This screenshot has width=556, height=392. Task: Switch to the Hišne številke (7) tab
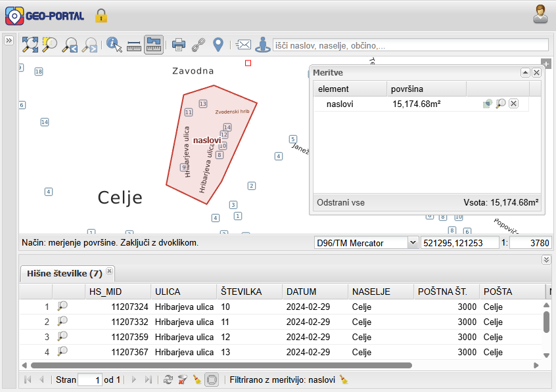coord(64,273)
